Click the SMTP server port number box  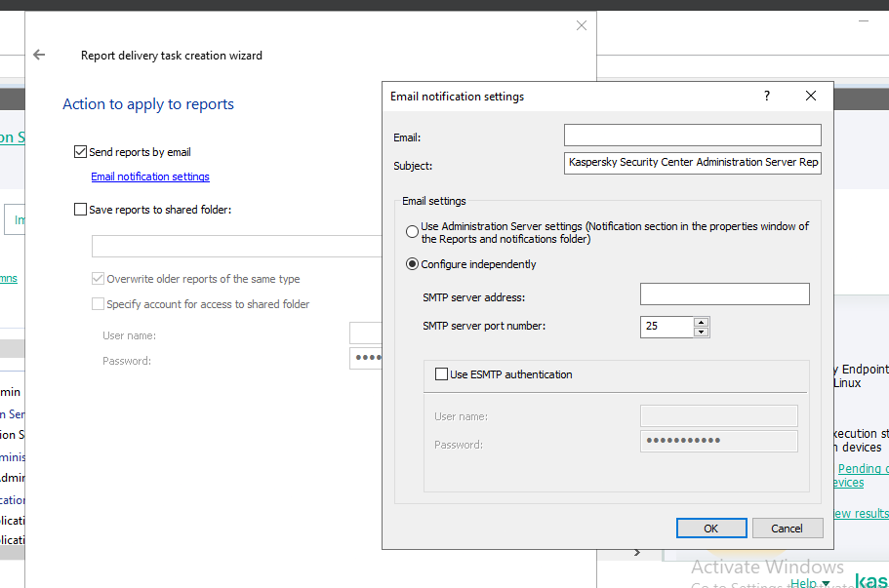point(666,327)
